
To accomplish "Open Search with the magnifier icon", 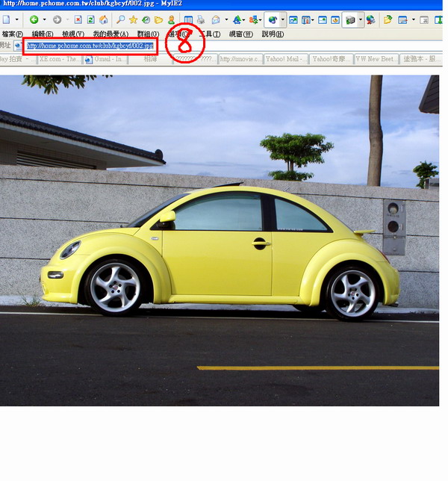I will pos(120,20).
